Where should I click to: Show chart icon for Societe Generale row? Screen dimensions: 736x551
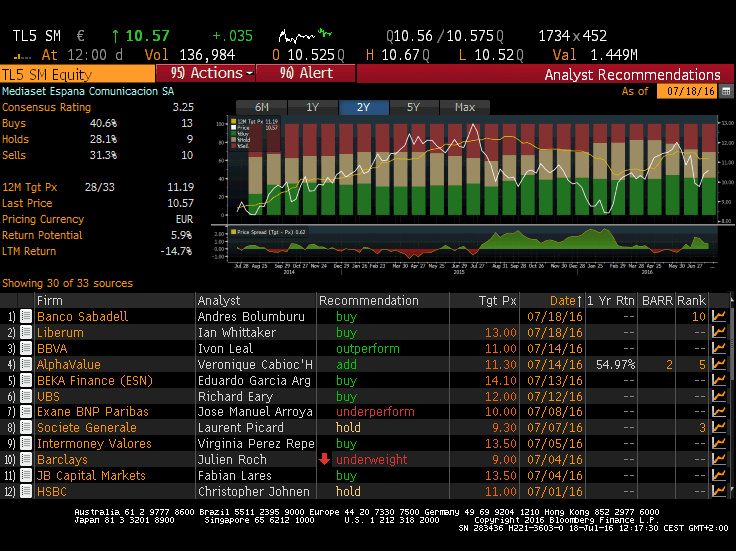point(719,428)
